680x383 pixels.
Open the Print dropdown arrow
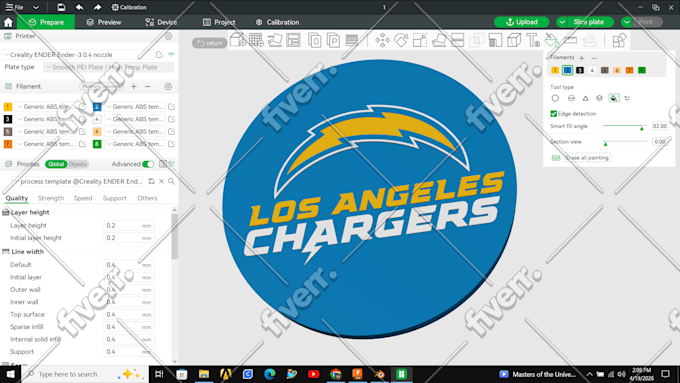point(626,22)
